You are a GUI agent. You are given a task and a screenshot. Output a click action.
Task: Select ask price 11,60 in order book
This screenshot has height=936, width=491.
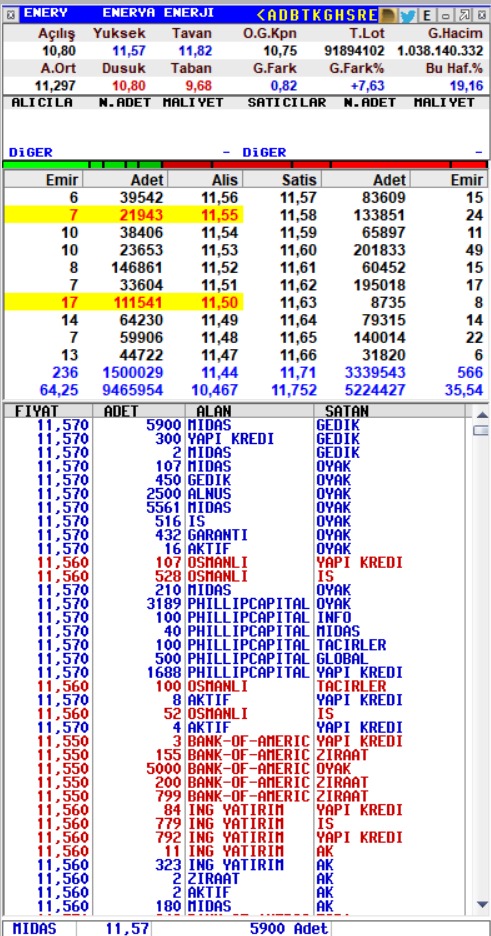299,250
